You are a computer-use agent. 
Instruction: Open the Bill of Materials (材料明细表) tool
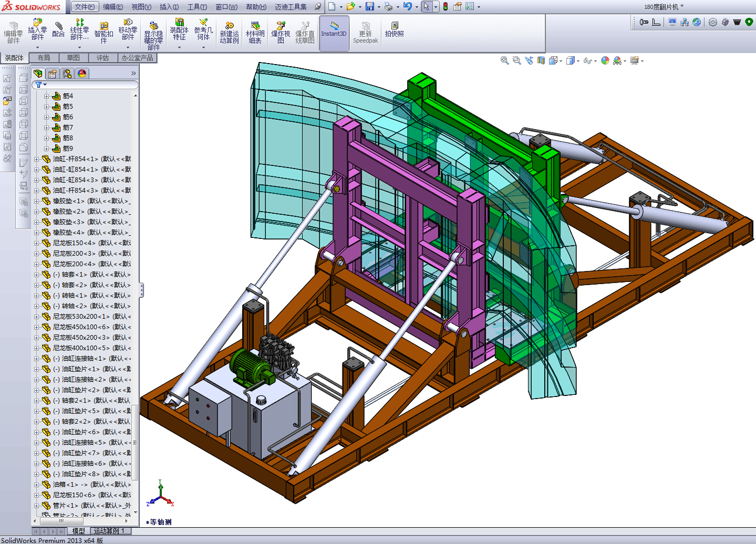[255, 33]
